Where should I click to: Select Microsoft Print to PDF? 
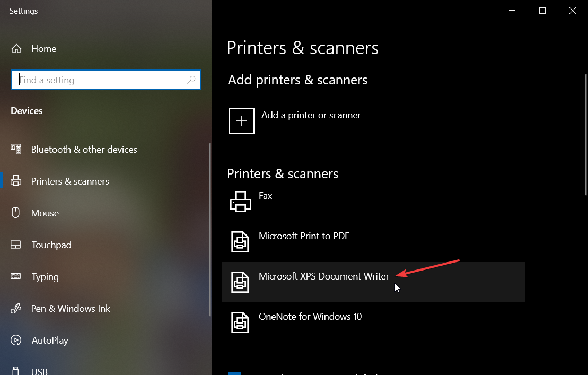pos(373,242)
